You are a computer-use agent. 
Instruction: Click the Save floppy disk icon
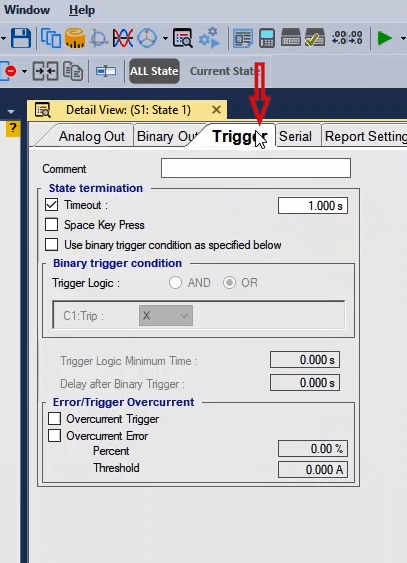[x=20, y=38]
